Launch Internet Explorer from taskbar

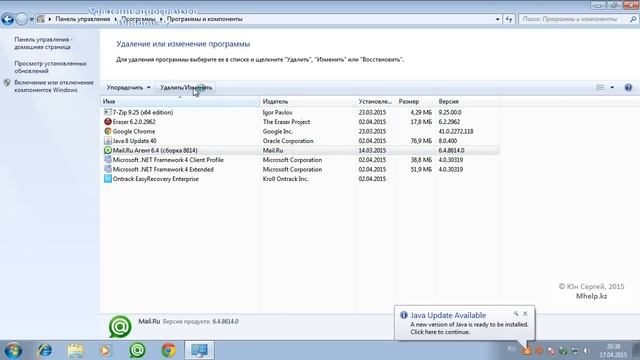(44, 350)
